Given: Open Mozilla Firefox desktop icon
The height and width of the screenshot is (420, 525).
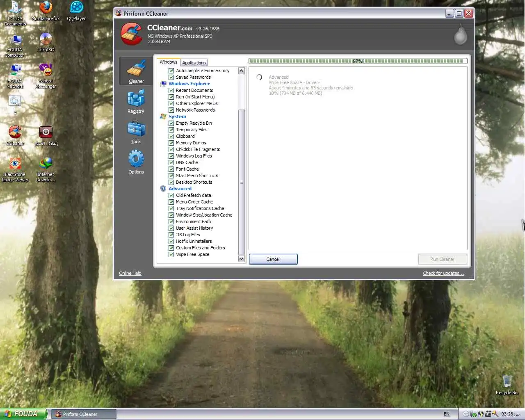Looking at the screenshot, I should [46, 11].
